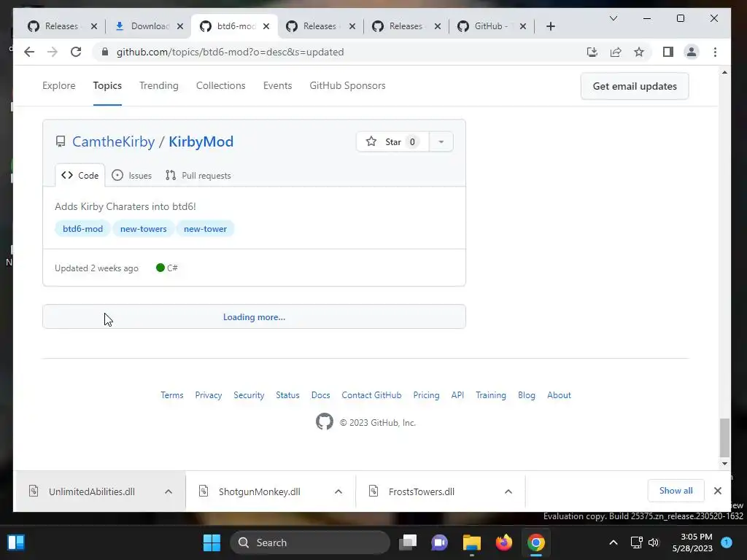The height and width of the screenshot is (560, 747).
Task: Close the downloads bar
Action: point(718,491)
